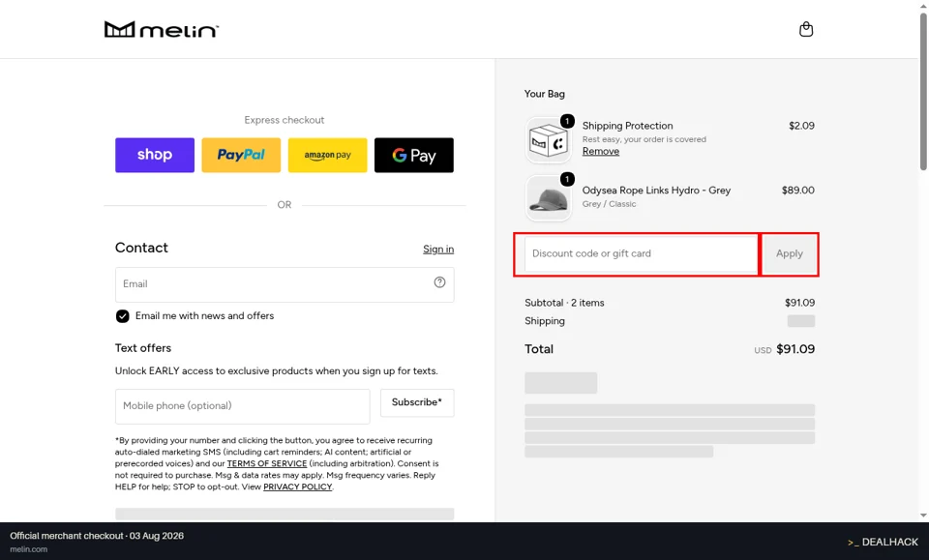Click the Express checkout heading
This screenshot has width=929, height=560.
285,120
